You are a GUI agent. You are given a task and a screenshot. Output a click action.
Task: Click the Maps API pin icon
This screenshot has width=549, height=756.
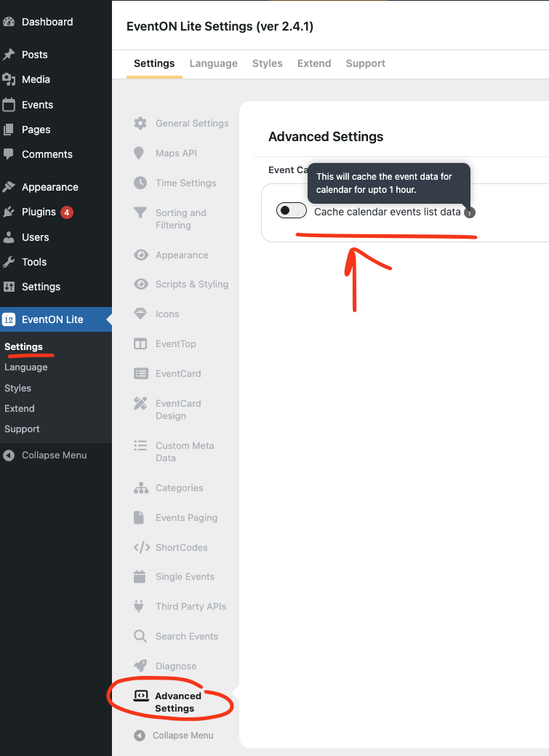point(140,153)
